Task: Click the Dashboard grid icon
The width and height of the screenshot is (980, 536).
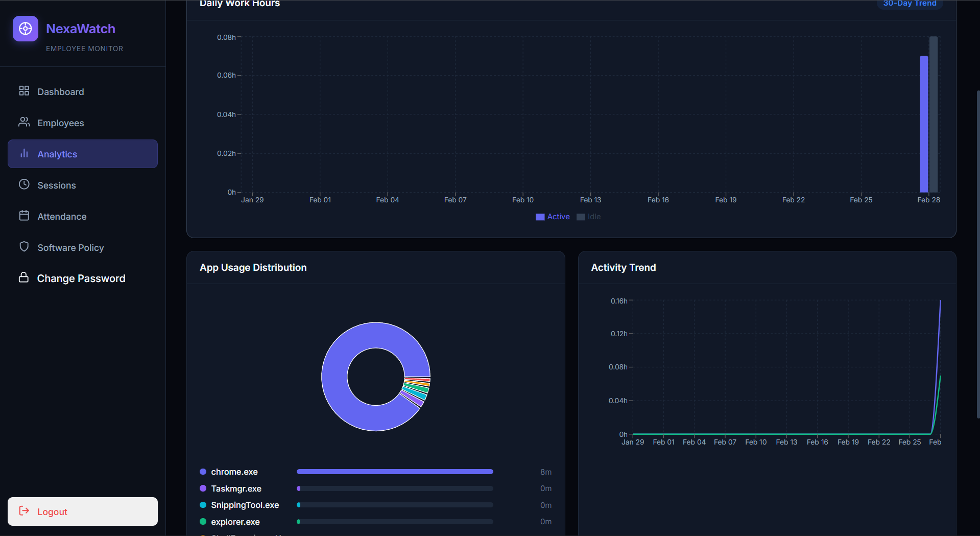Action: click(24, 91)
